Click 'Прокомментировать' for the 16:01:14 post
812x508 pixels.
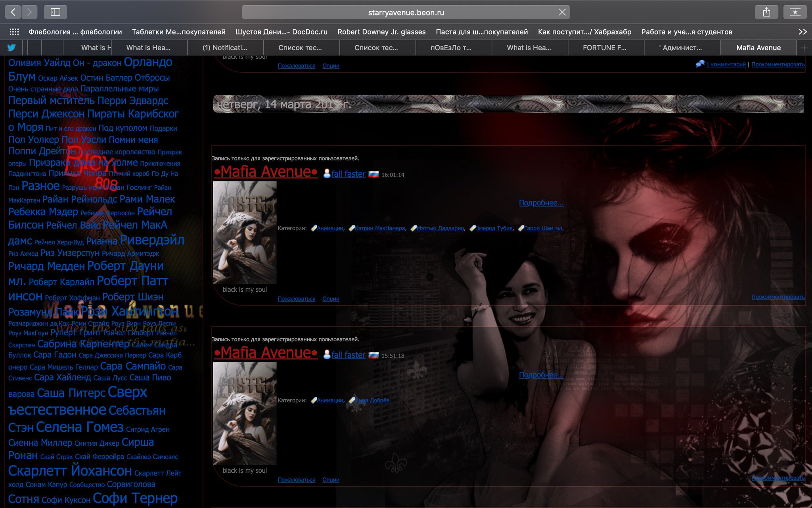(x=778, y=297)
